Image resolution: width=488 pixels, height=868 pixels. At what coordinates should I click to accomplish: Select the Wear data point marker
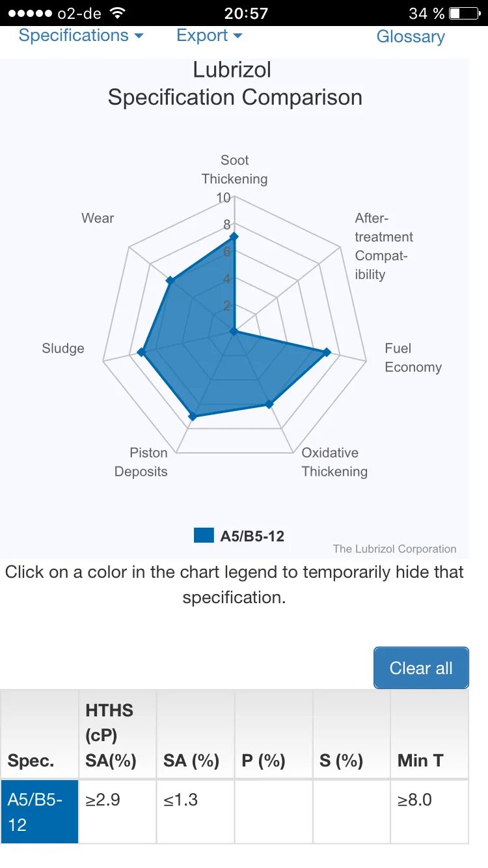[170, 280]
